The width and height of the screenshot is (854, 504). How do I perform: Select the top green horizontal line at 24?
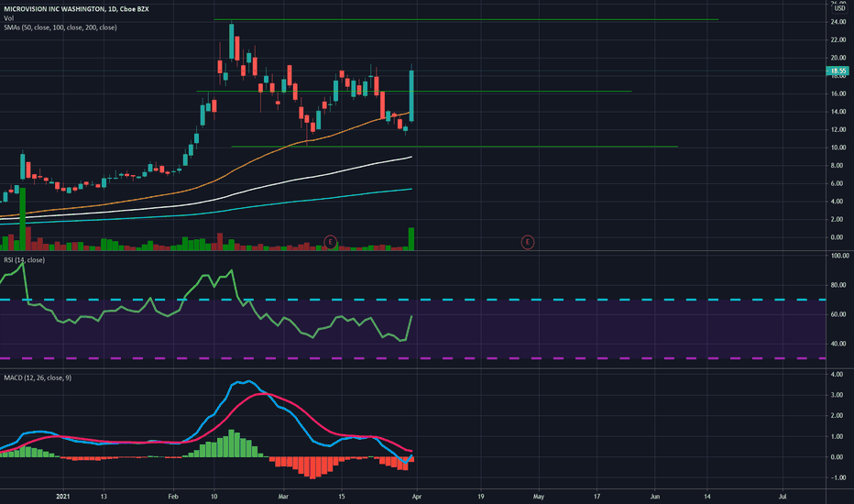coord(465,19)
